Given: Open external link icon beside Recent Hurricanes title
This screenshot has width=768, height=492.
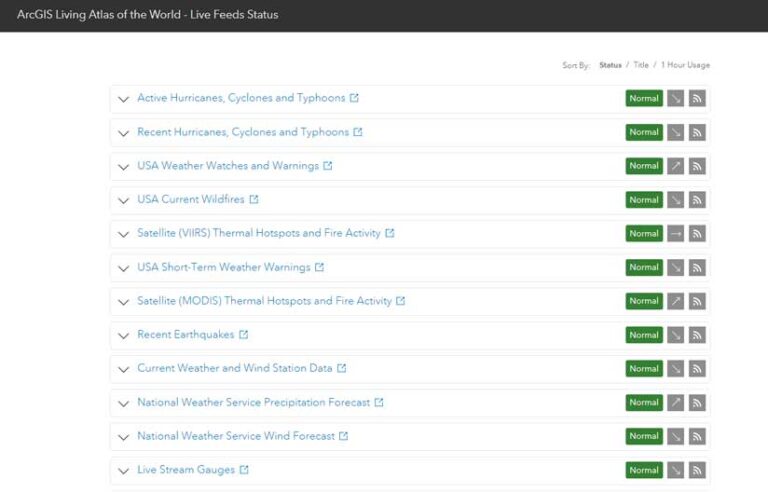Looking at the screenshot, I should tap(358, 132).
